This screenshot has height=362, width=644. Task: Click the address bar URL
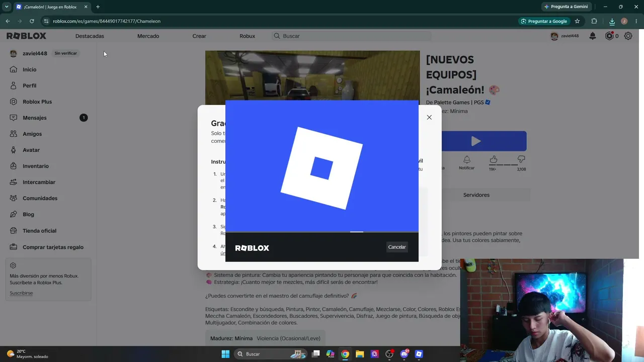coord(107,21)
